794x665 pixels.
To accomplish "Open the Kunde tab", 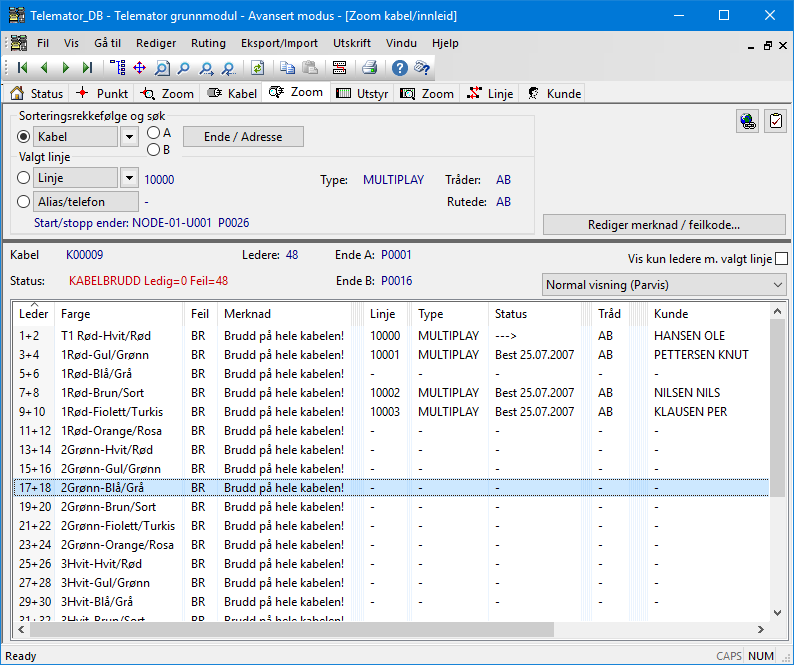I will click(554, 93).
